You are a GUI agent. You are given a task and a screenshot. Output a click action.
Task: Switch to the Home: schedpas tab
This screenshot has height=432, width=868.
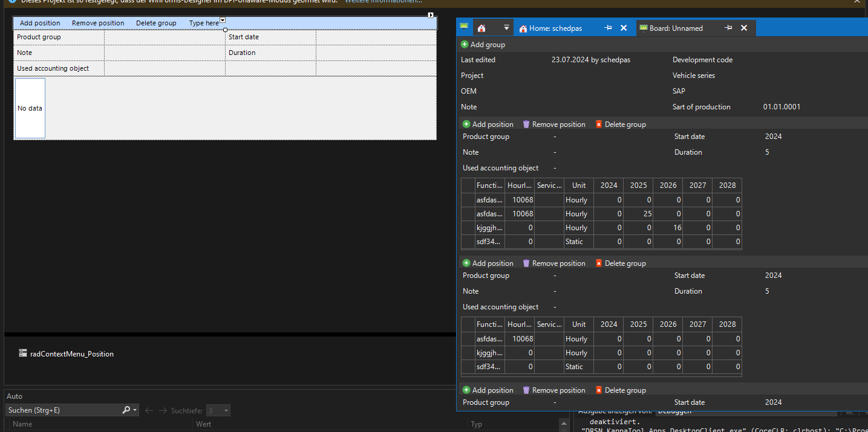point(554,28)
